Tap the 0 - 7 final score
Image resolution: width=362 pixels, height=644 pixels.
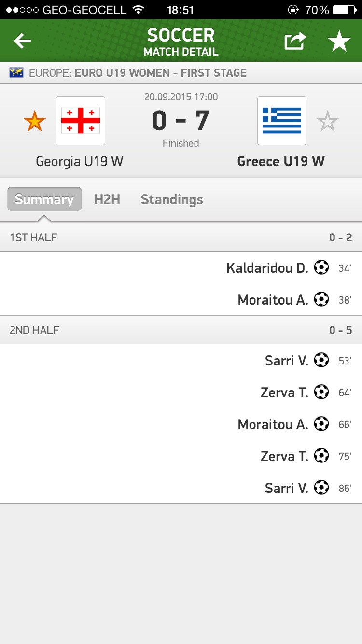click(x=181, y=121)
